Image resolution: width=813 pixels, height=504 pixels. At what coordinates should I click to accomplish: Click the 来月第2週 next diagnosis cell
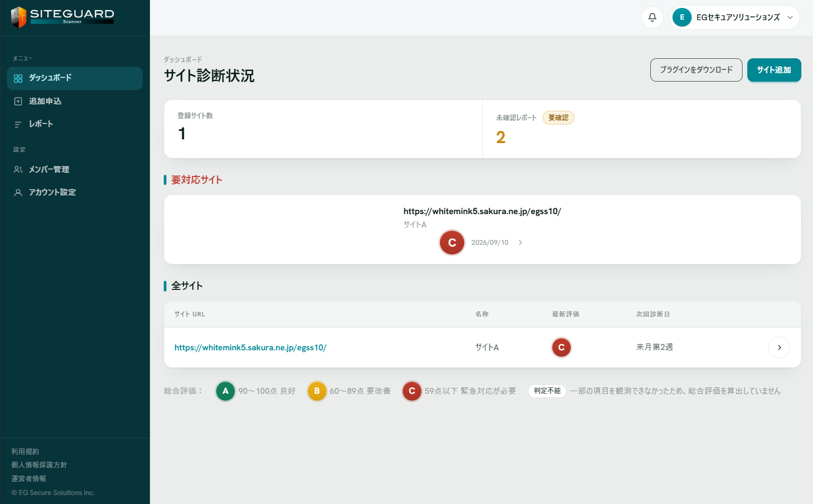pyautogui.click(x=655, y=347)
